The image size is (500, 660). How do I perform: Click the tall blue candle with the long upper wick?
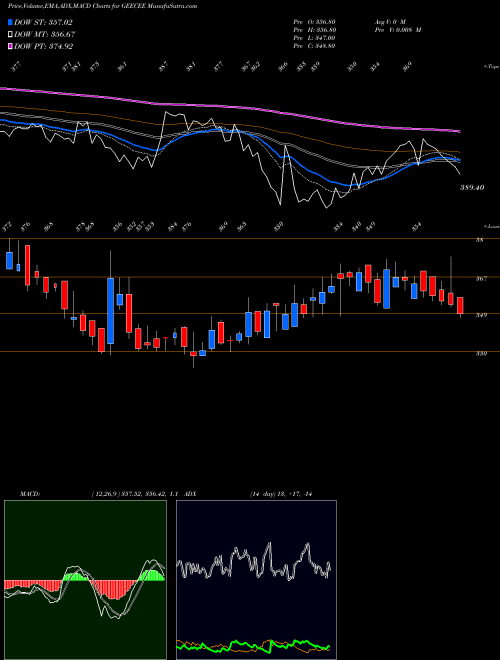point(110,311)
